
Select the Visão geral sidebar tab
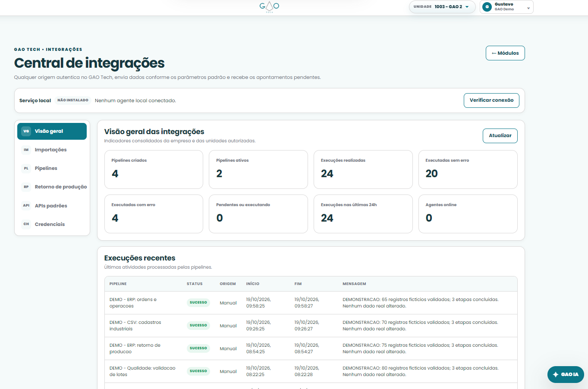(x=52, y=131)
